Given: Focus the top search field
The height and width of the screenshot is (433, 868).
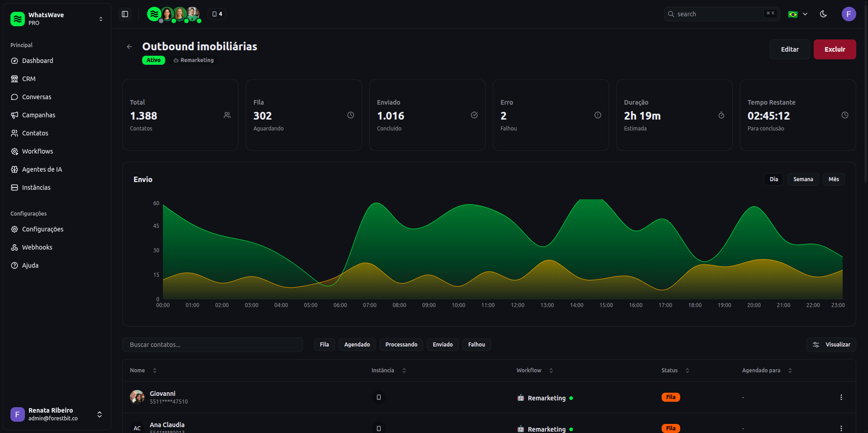Looking at the screenshot, I should (x=722, y=14).
